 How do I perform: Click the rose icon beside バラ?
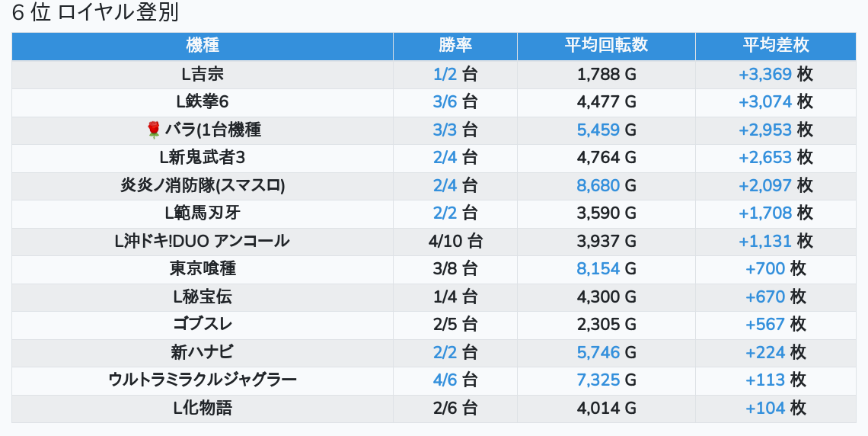coord(154,130)
